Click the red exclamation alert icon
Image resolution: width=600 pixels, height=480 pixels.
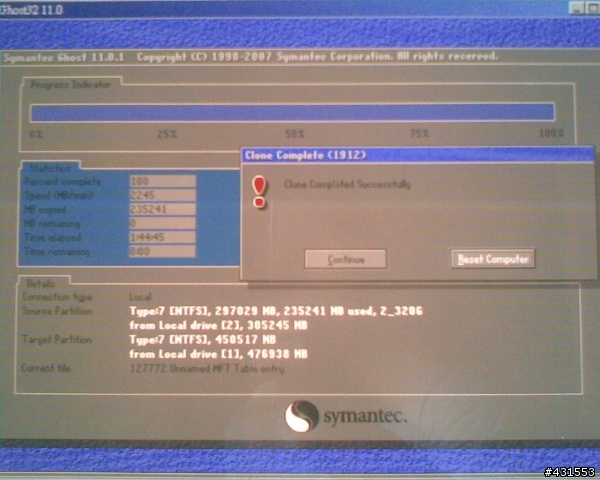coord(259,192)
